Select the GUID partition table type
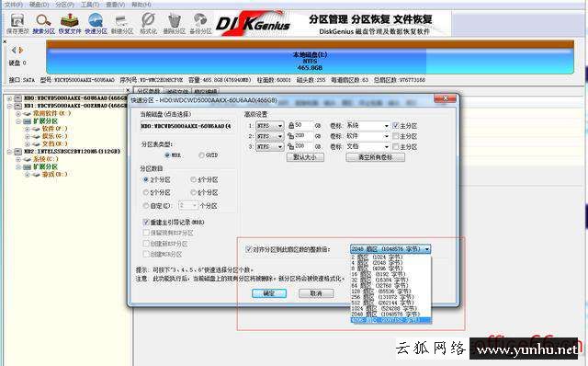 point(201,155)
